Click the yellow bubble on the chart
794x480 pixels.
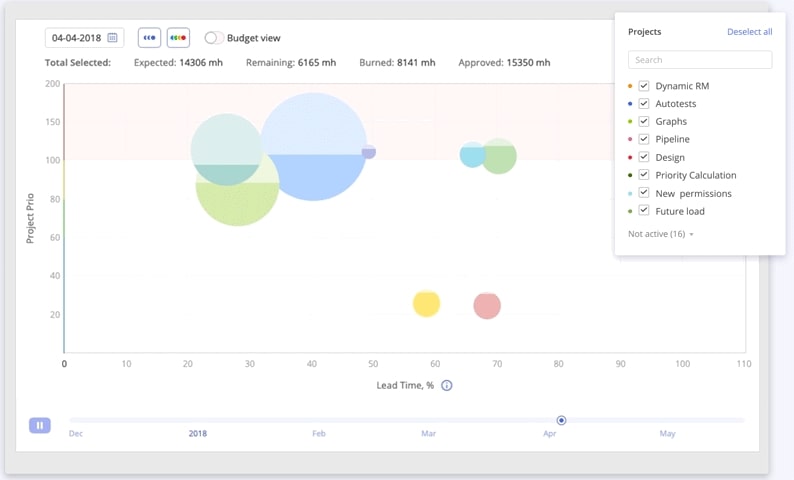(x=427, y=303)
